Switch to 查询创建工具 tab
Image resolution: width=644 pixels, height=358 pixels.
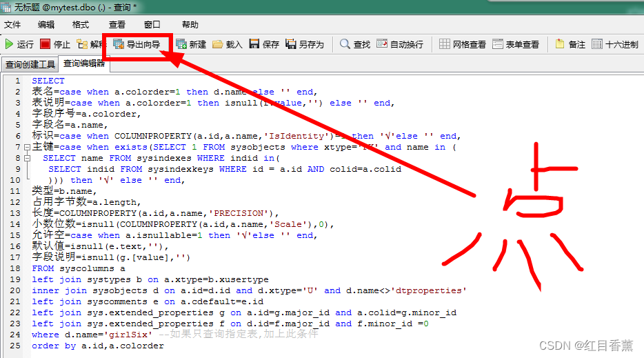30,65
